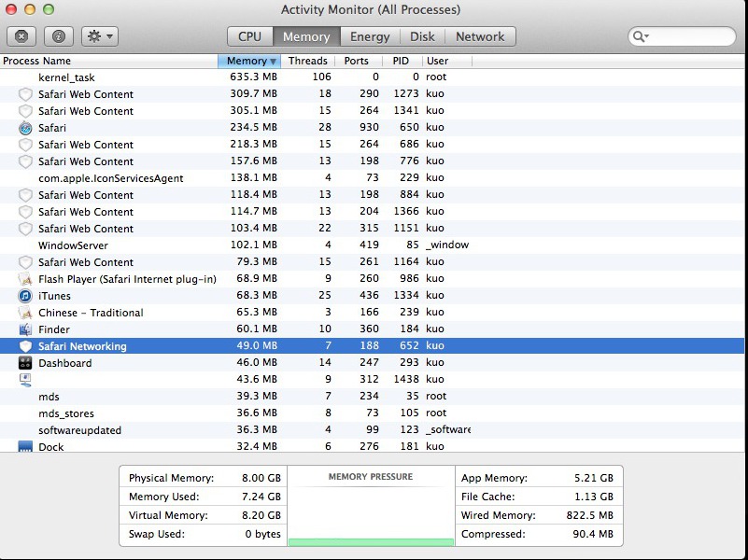Click shield icon of Safari Web Content 218.3 MB
The height and width of the screenshot is (560, 748).
tap(25, 145)
